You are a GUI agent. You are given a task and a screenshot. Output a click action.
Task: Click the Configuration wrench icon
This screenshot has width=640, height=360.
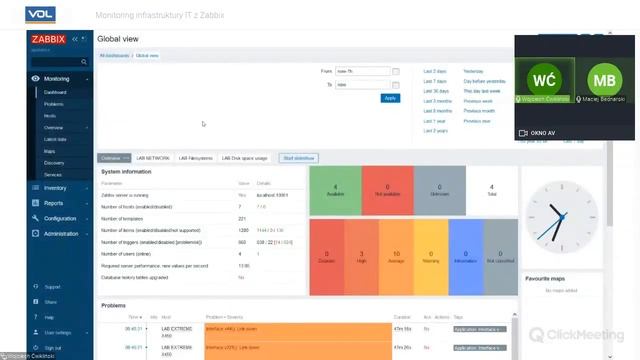(36, 218)
